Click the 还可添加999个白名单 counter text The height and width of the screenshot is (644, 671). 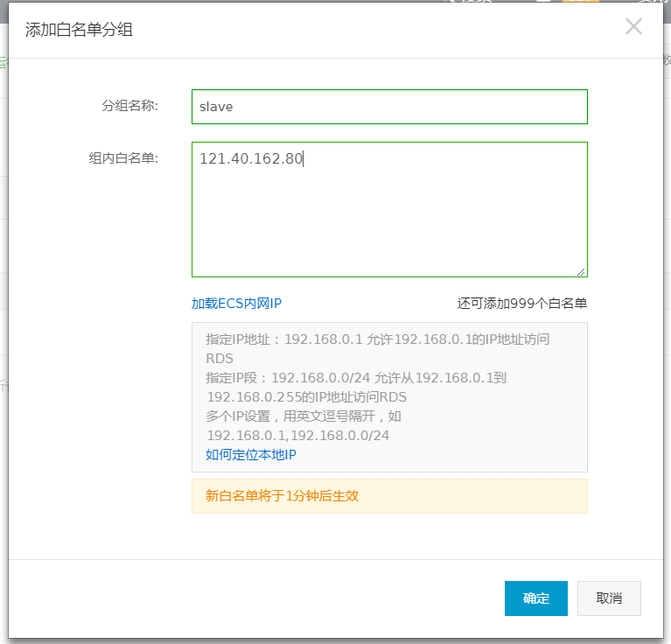(521, 304)
